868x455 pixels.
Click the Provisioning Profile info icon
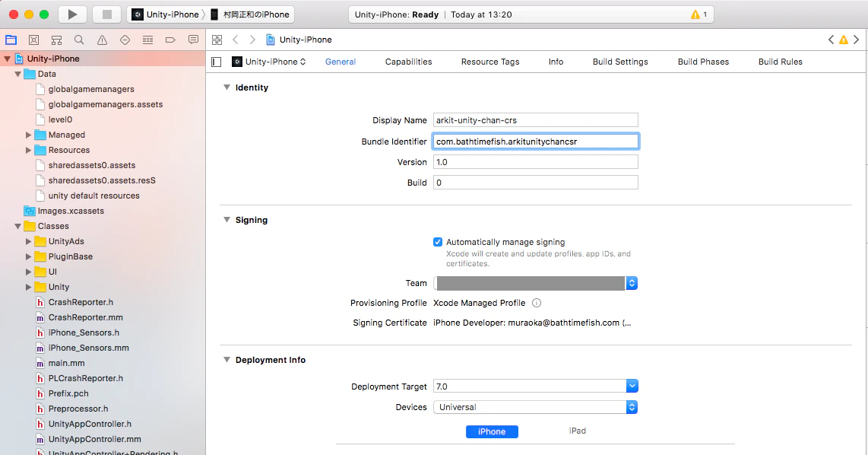(x=537, y=303)
